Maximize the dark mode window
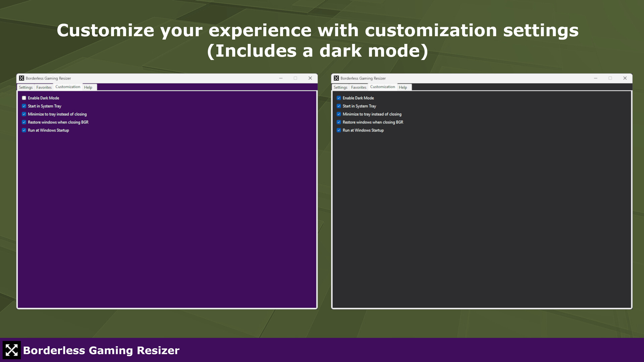Viewport: 644px width, 362px height. (x=610, y=78)
